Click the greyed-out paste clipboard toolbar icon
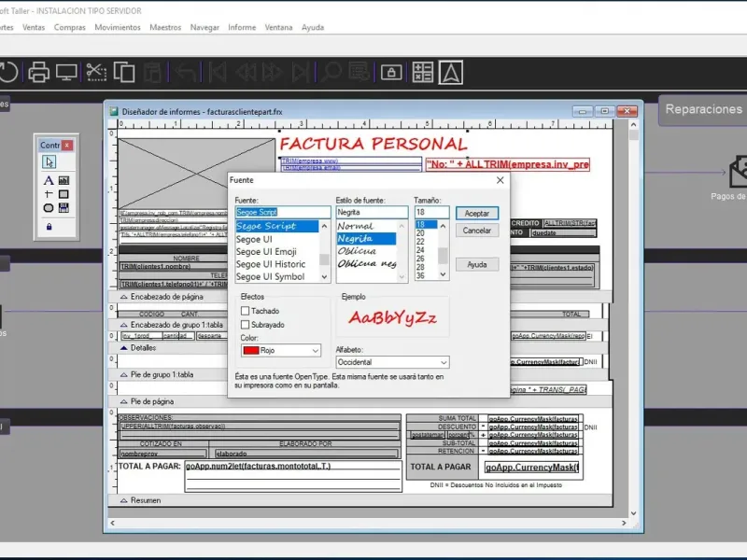This screenshot has height=560, width=747. [152, 73]
